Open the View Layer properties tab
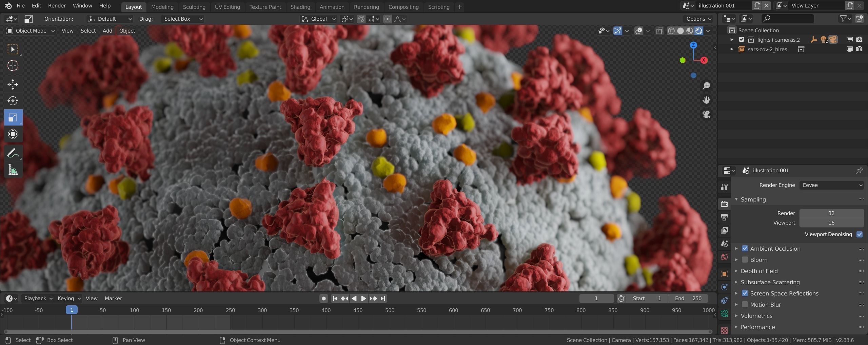868x345 pixels. click(724, 230)
